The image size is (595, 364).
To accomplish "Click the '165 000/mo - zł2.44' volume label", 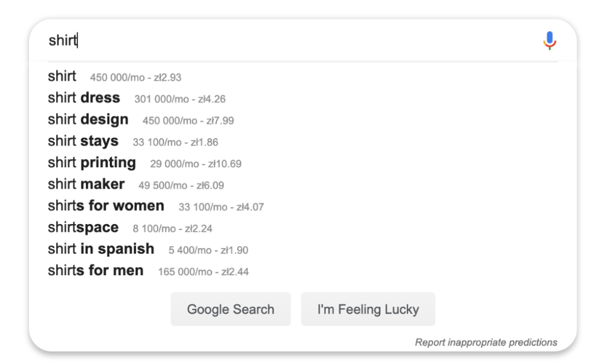I will tap(203, 272).
